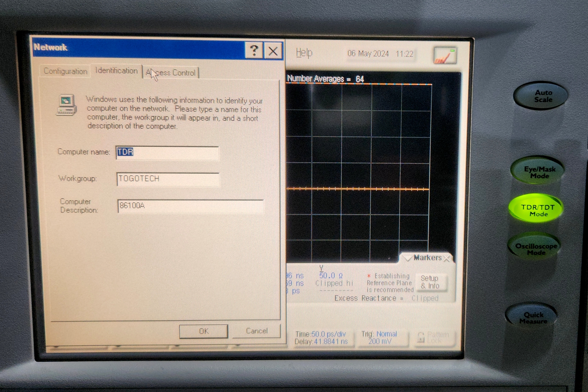Close the Markers panel with its X
Viewport: 588px width, 392px height.
coord(447,258)
